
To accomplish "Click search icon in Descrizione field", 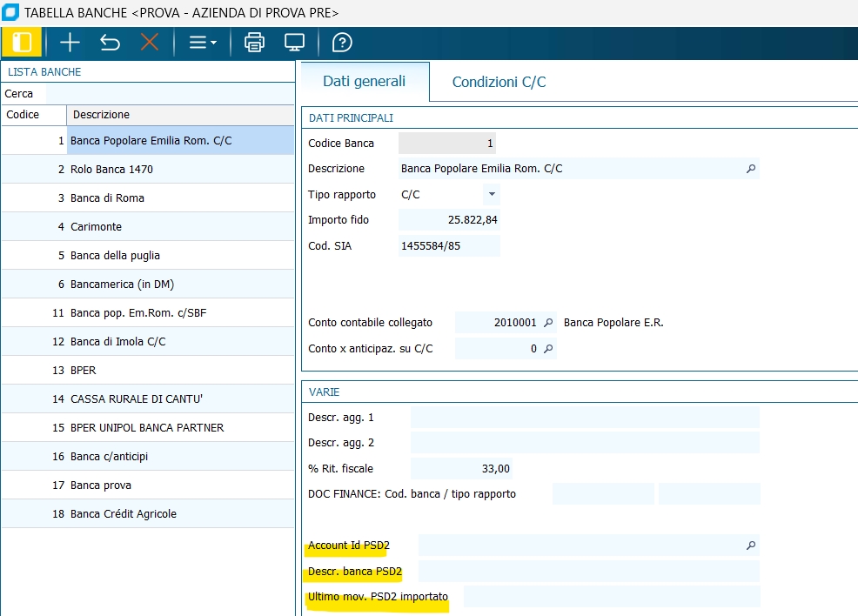I will tap(751, 169).
